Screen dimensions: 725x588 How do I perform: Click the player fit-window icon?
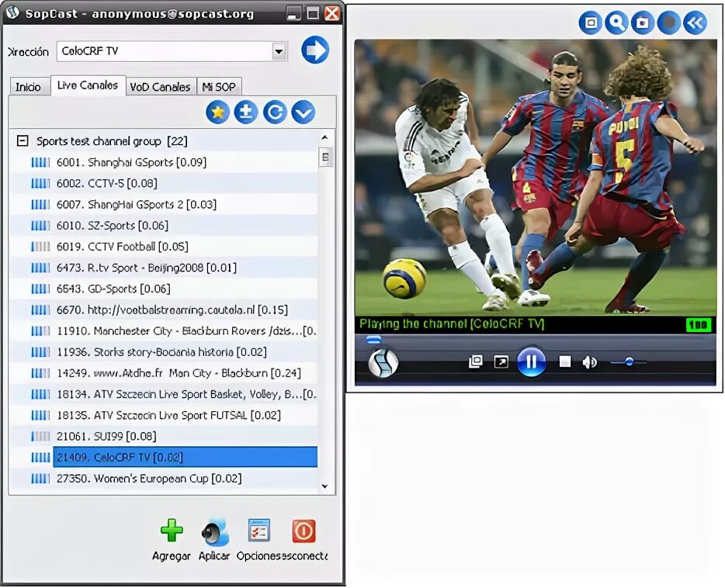click(x=591, y=22)
